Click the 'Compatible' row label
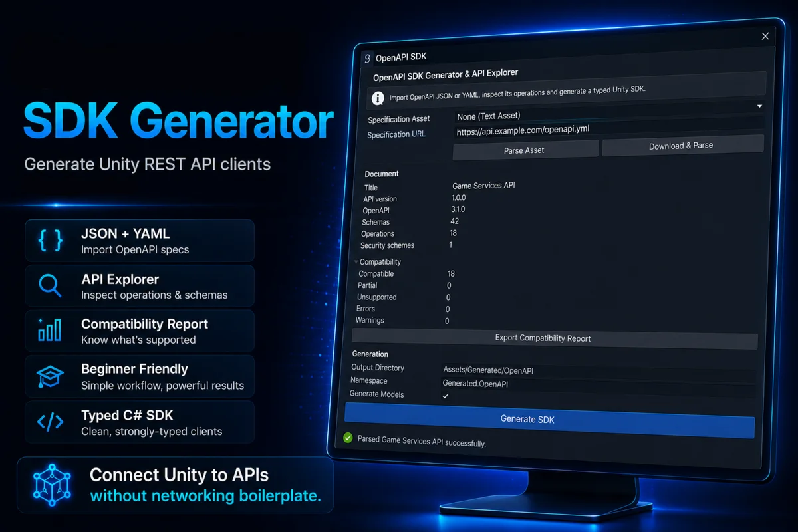The width and height of the screenshot is (798, 532). click(x=376, y=274)
